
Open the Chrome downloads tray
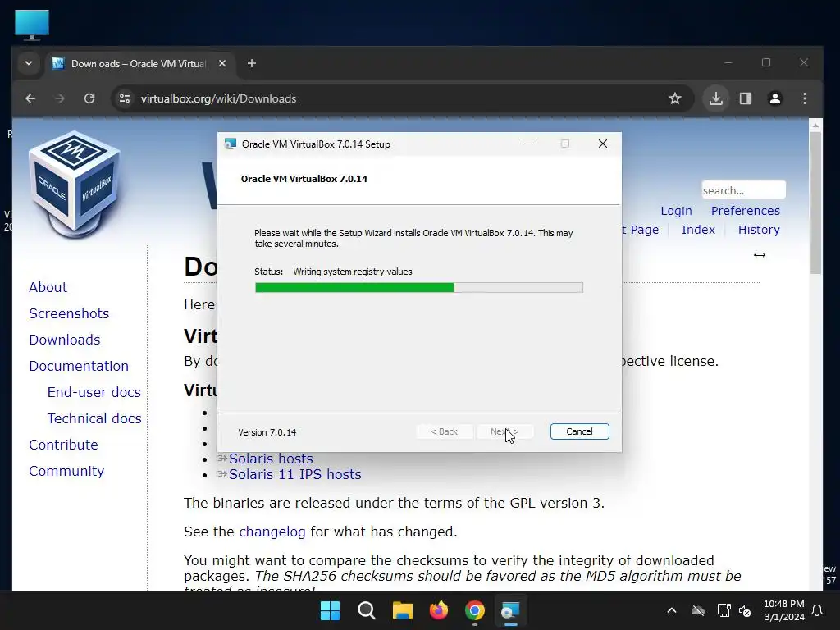[x=716, y=98]
